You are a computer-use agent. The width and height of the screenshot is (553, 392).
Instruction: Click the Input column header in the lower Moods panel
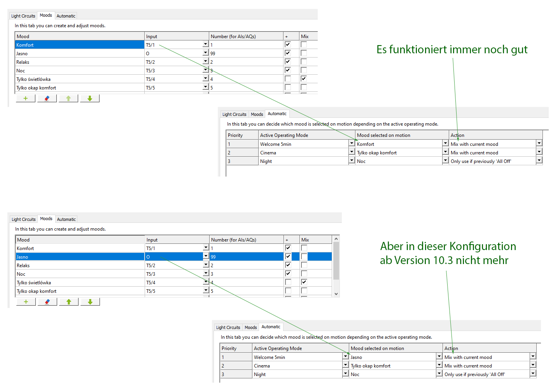coord(177,240)
